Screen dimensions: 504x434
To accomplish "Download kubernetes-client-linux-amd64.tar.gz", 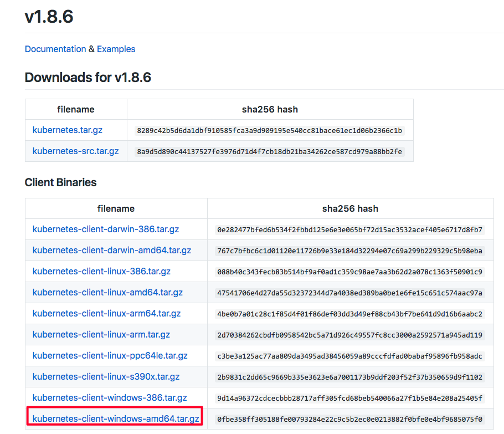I will coord(107,293).
